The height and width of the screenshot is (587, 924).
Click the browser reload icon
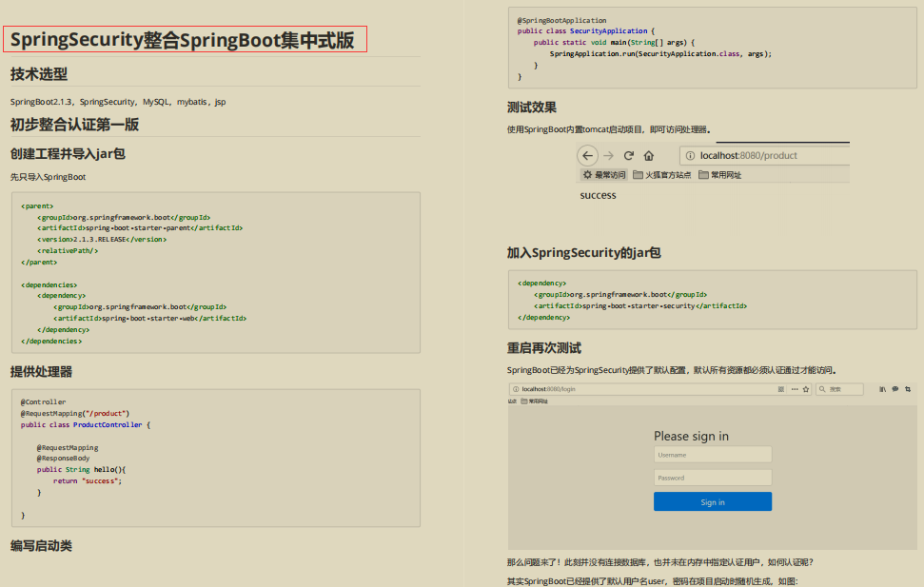629,156
